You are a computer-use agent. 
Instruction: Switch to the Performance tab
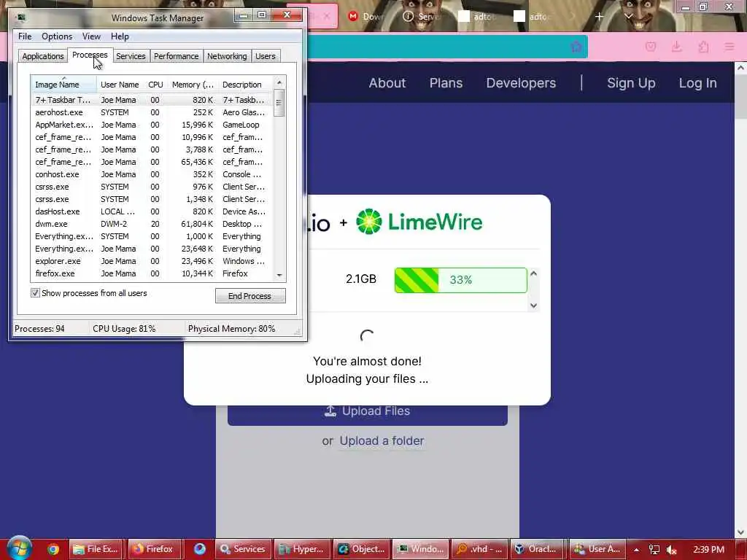[x=176, y=56]
